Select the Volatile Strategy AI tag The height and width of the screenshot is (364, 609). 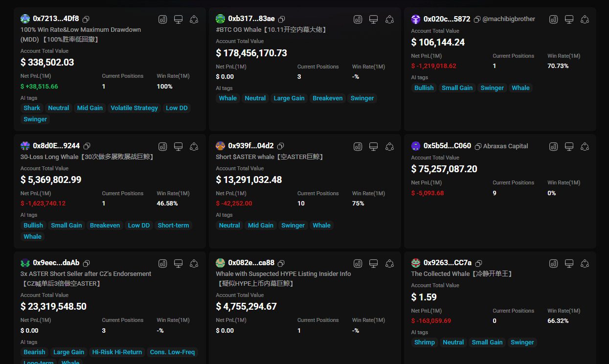(134, 108)
